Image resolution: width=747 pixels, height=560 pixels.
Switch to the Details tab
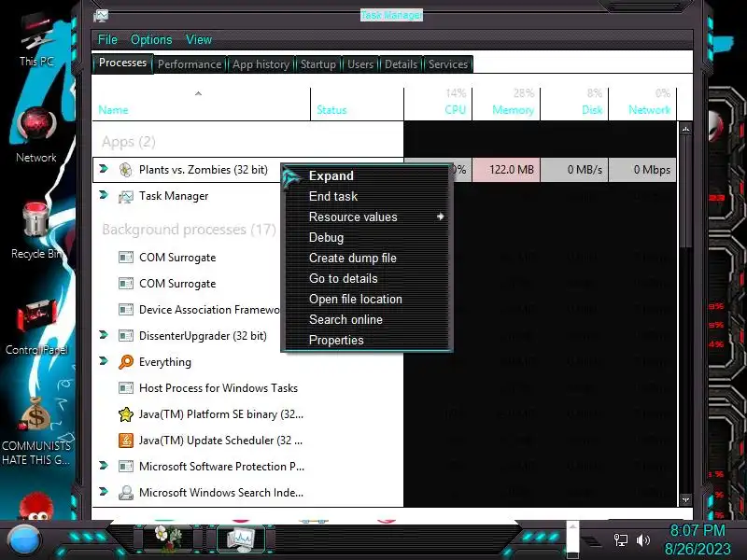[x=401, y=64]
